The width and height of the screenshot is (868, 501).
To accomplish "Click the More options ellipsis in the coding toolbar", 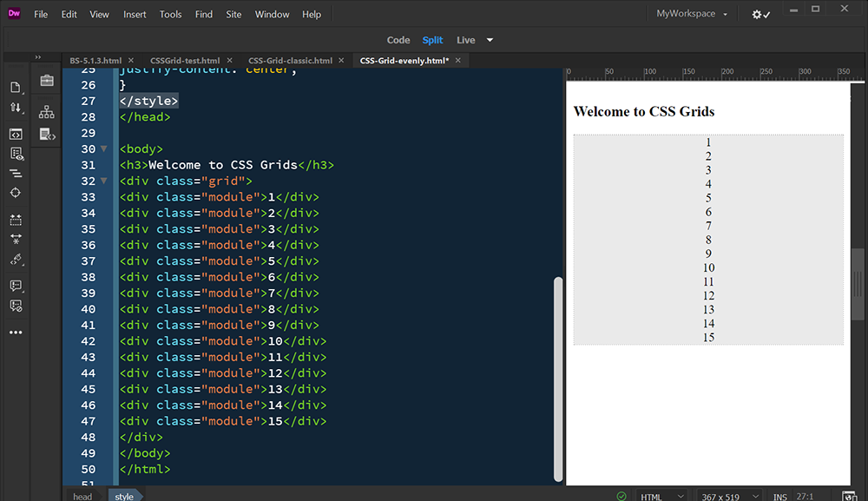I will (15, 331).
